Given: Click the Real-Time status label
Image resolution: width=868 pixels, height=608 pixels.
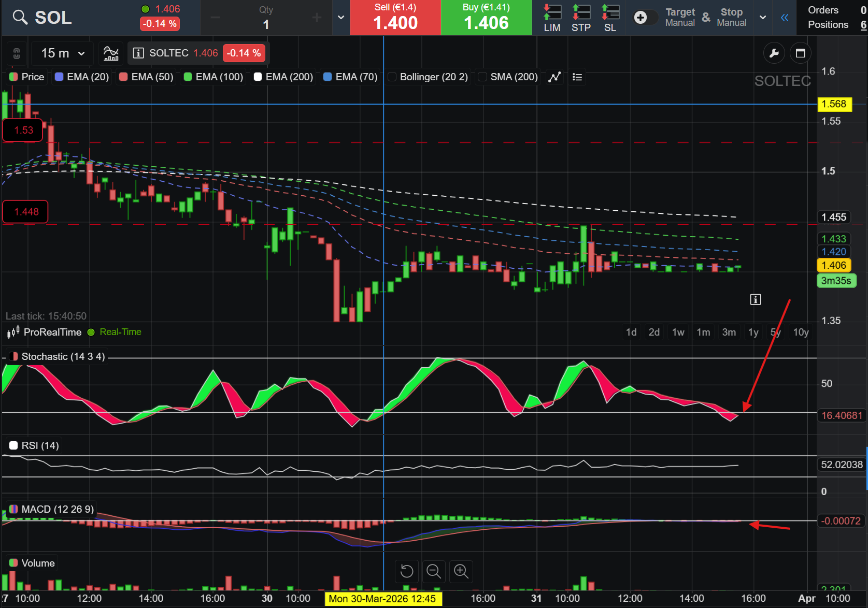Looking at the screenshot, I should tap(120, 332).
